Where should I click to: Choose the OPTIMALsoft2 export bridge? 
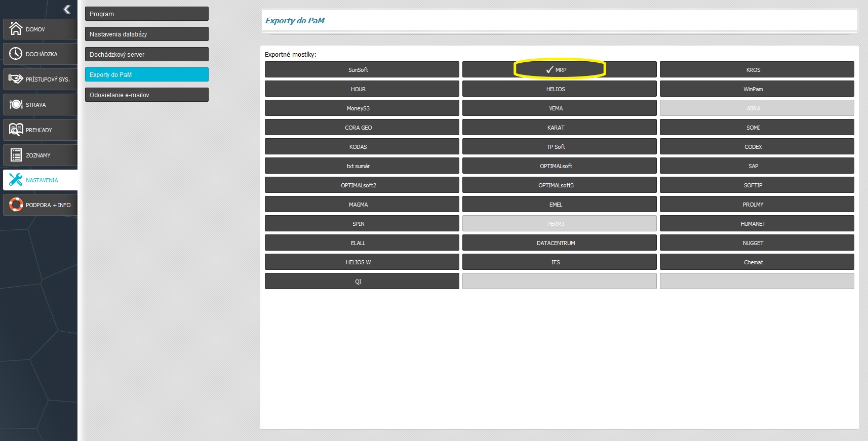pos(362,185)
